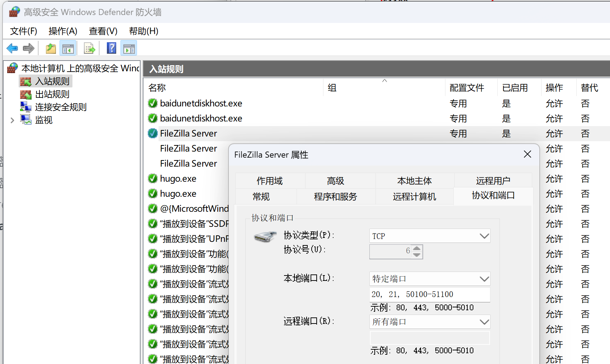Open the 帮助(H) menu
The height and width of the screenshot is (364, 610).
[x=144, y=31]
